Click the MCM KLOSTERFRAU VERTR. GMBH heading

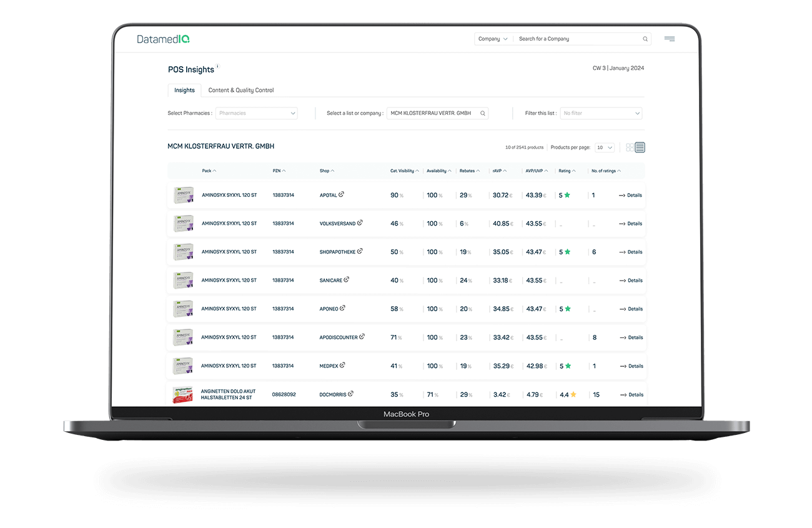tap(221, 146)
